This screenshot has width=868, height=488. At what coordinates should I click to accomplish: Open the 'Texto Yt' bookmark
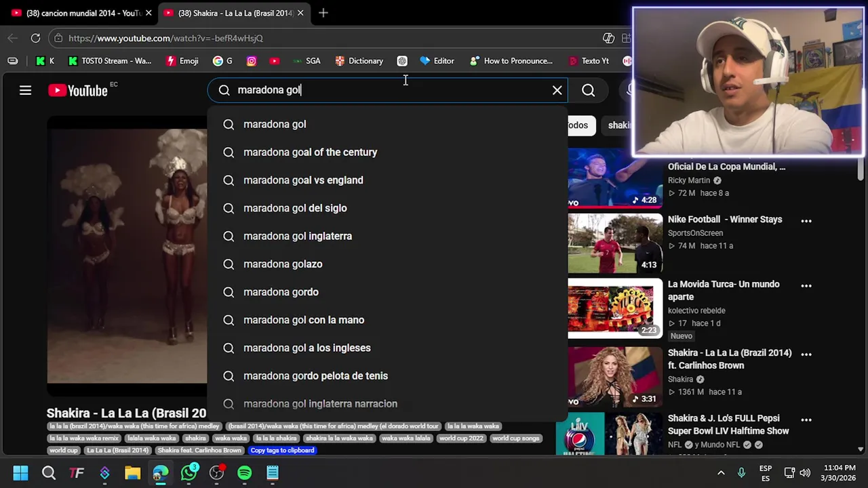pyautogui.click(x=588, y=61)
